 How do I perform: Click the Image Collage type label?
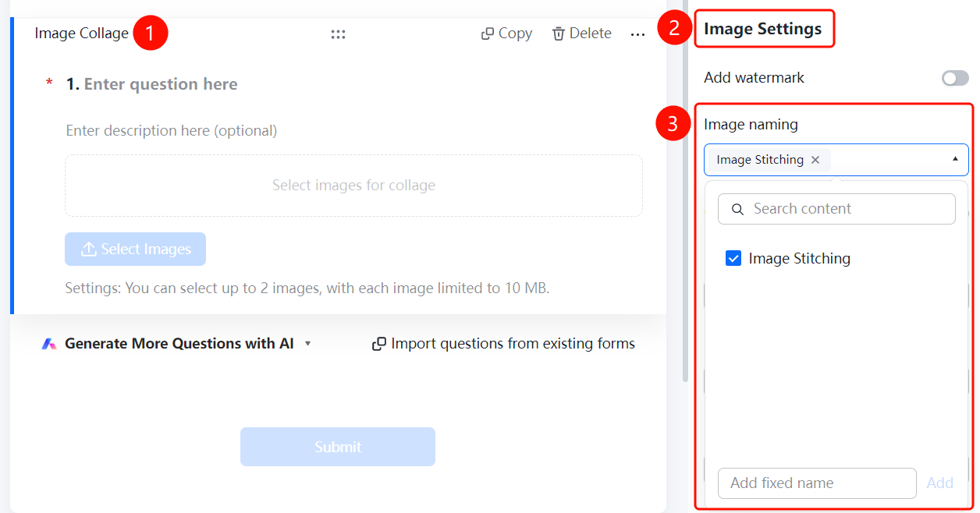[x=82, y=34]
